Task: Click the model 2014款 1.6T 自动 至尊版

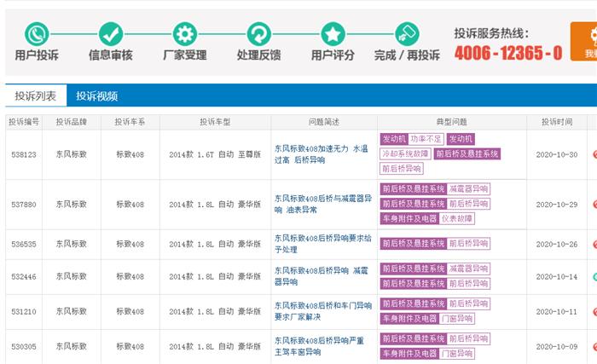Action: click(x=215, y=154)
